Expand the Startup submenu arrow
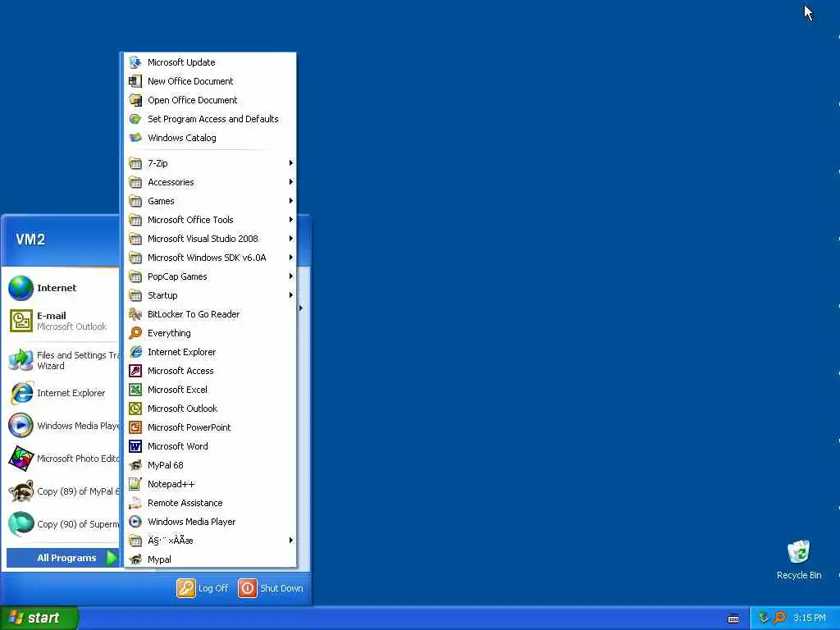Viewport: 840px width, 630px height. click(291, 295)
